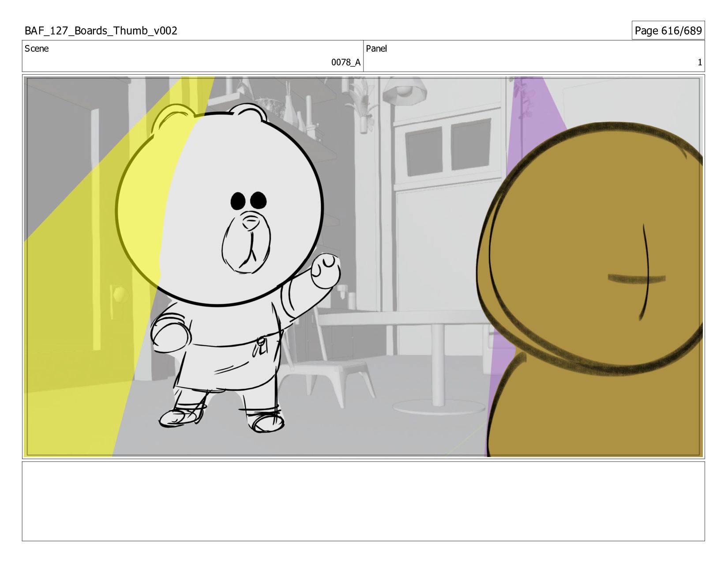This screenshot has height=563, width=728.
Task: Click the scene number 0078_A
Action: click(x=346, y=62)
